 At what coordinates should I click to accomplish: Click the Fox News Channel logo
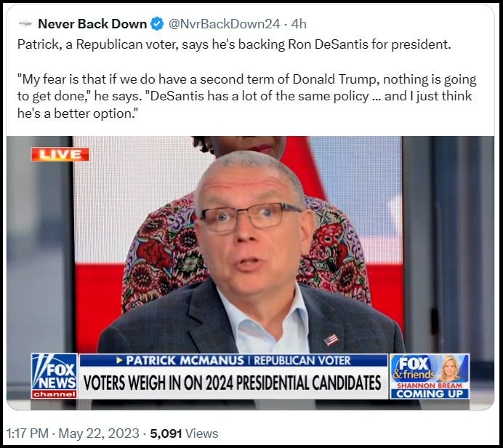point(55,376)
